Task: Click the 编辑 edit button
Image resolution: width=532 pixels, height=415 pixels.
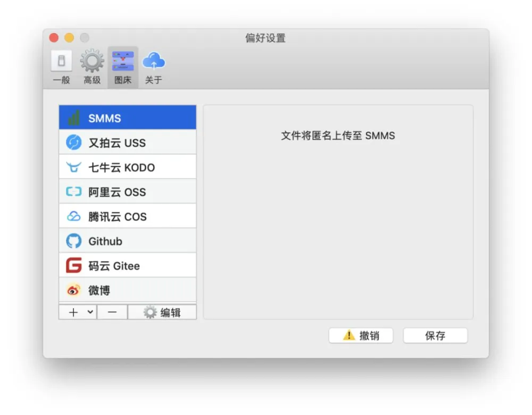Action: coord(162,312)
